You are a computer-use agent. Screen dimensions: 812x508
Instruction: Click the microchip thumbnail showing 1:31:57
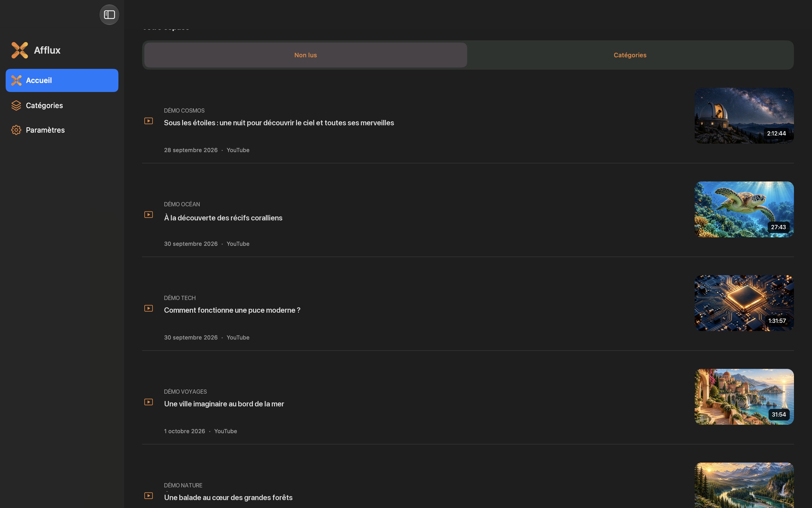[x=744, y=303]
